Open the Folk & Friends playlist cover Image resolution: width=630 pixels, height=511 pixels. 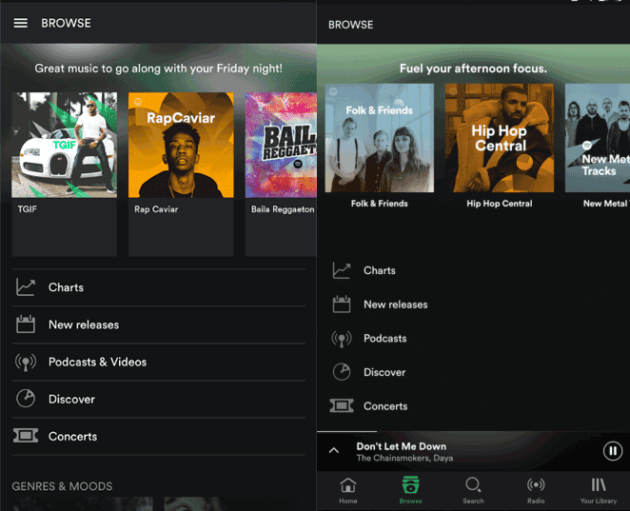point(379,138)
